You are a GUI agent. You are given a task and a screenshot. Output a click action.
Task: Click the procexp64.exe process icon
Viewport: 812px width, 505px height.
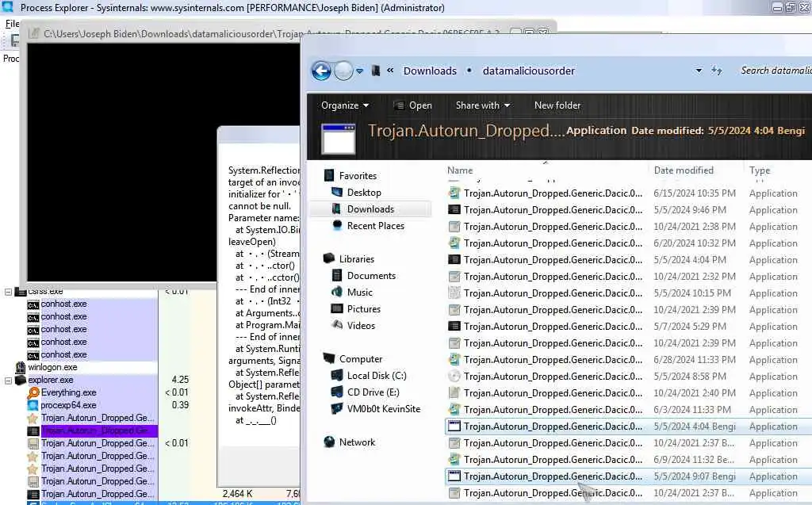[33, 405]
